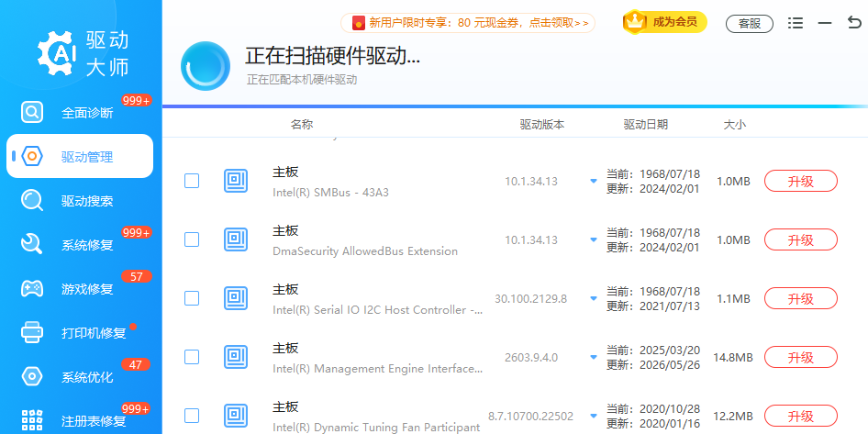The height and width of the screenshot is (434, 868).
Task: Click the 注册表修复 grid icon
Action: click(32, 420)
